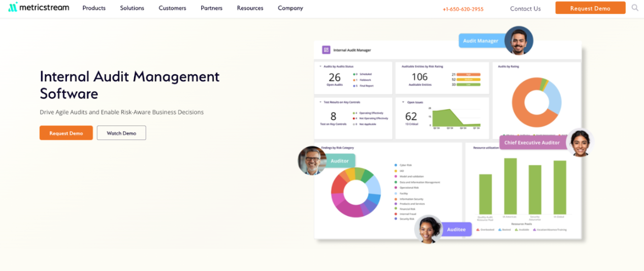Collapse the Open Issues panel arrow
This screenshot has width=644, height=271.
tap(403, 102)
